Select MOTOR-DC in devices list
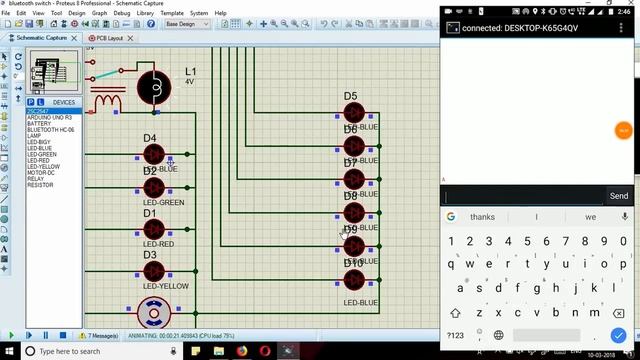The height and width of the screenshot is (360, 640). [x=41, y=173]
